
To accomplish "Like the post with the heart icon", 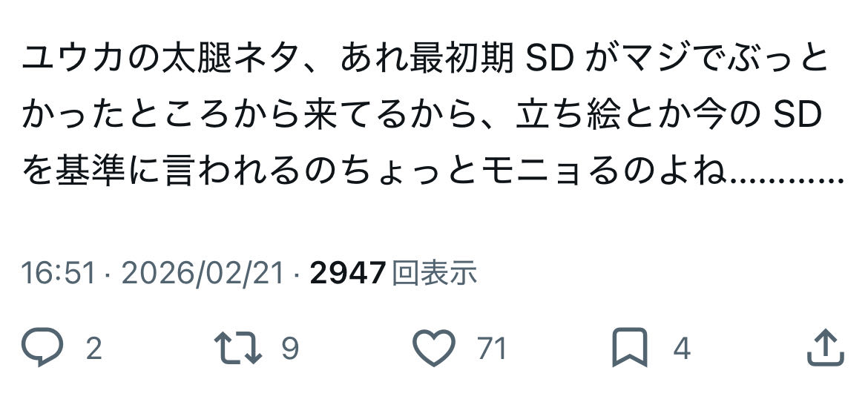I will click(435, 348).
